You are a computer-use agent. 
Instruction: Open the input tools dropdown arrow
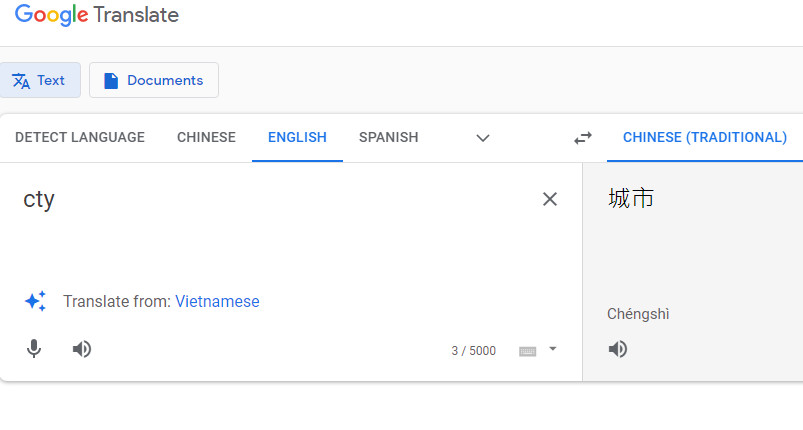point(553,349)
